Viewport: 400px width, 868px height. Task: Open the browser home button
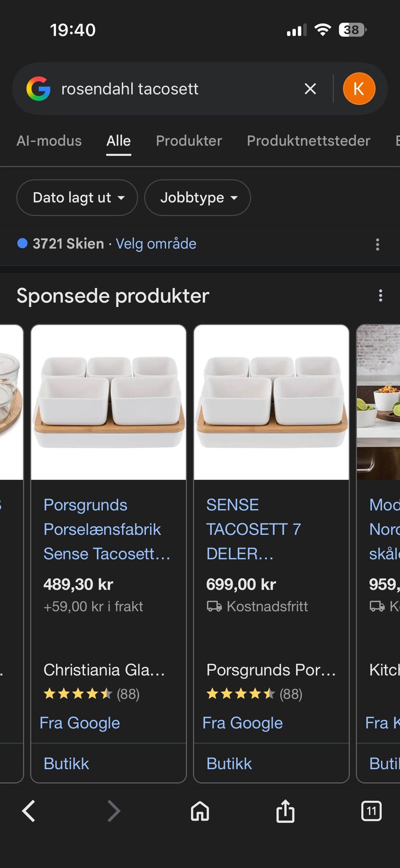tap(200, 811)
